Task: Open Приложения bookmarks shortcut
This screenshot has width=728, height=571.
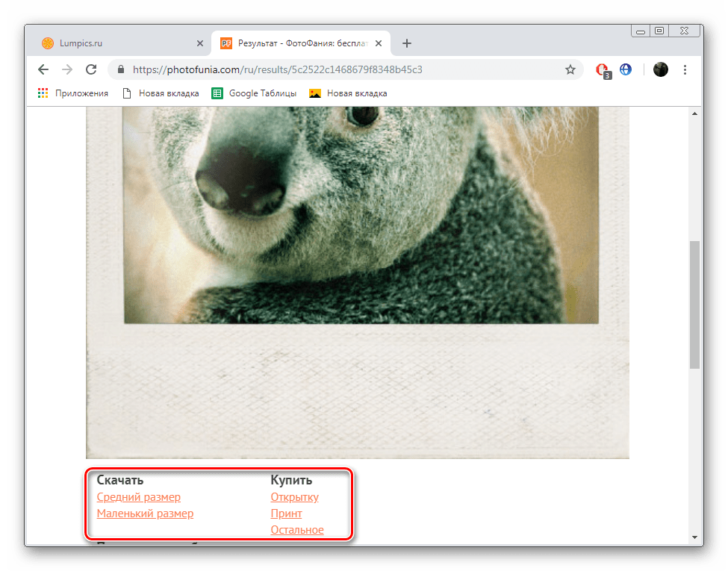Action: [73, 93]
